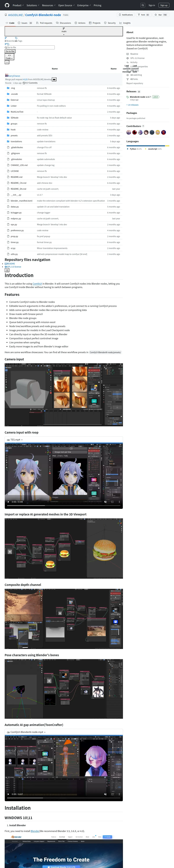Open more options on TES.mp4 video player
Screen dimensions: 174x868
119,502
